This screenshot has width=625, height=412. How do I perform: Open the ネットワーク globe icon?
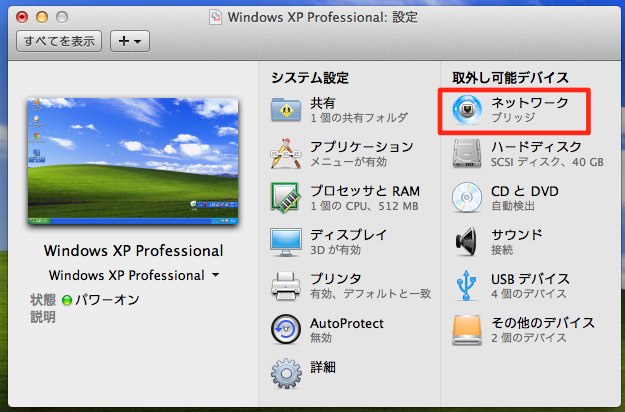point(466,110)
